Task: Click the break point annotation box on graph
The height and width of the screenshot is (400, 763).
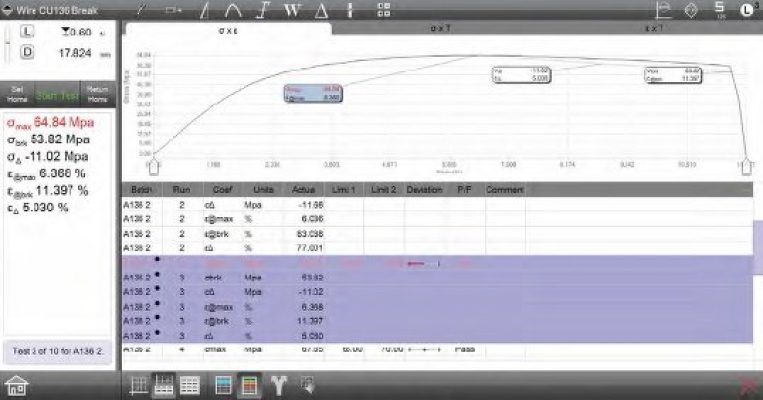Action: coord(673,74)
